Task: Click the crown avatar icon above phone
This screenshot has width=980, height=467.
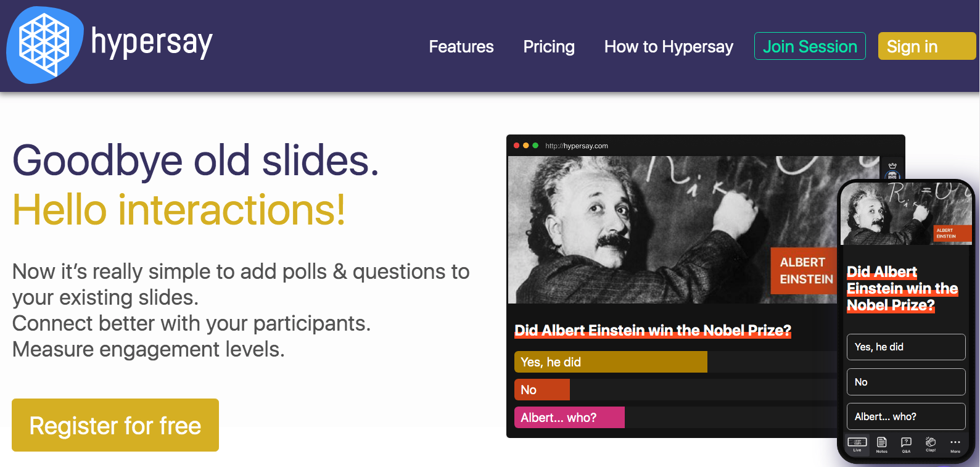Action: click(x=892, y=170)
